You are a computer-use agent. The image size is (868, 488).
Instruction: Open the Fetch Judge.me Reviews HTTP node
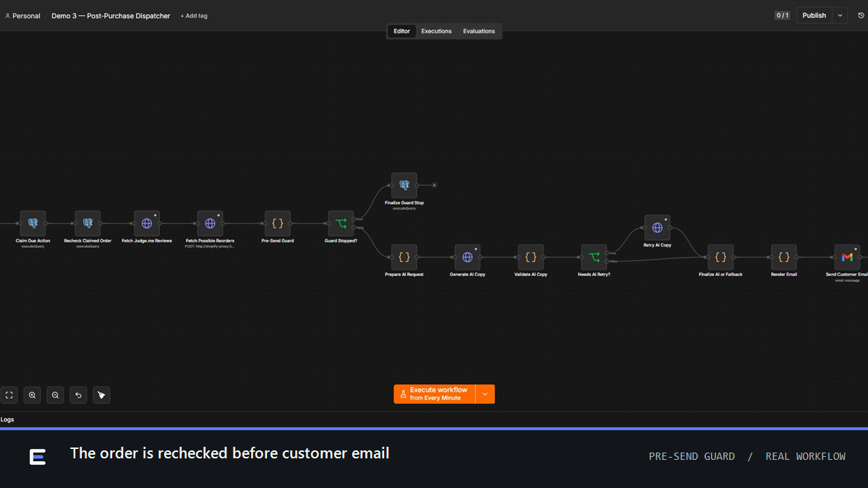[147, 223]
